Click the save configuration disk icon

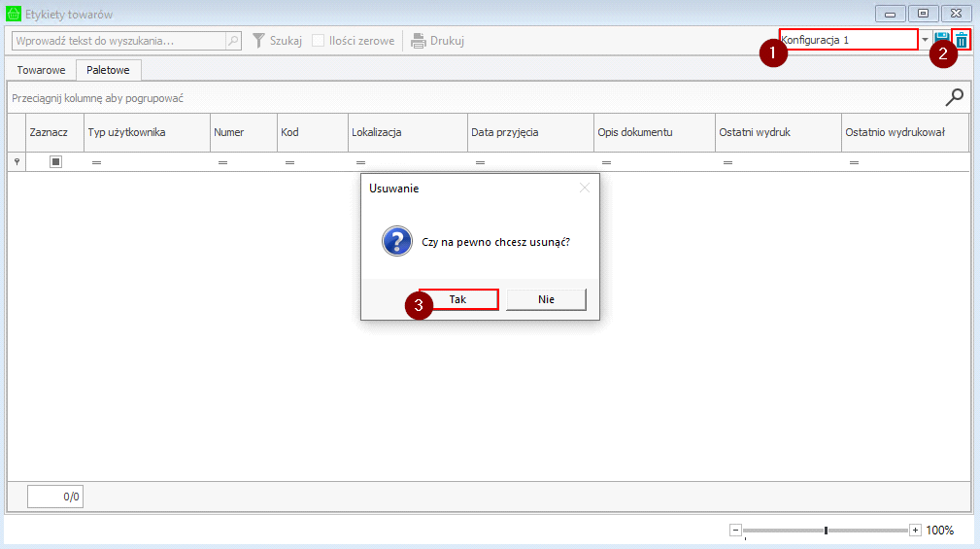(x=942, y=40)
